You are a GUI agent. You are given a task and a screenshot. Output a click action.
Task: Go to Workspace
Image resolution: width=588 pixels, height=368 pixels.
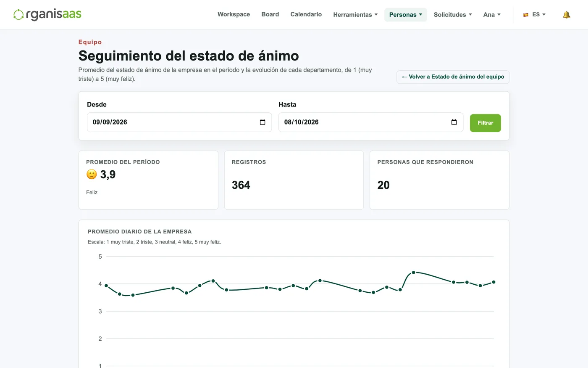(234, 14)
